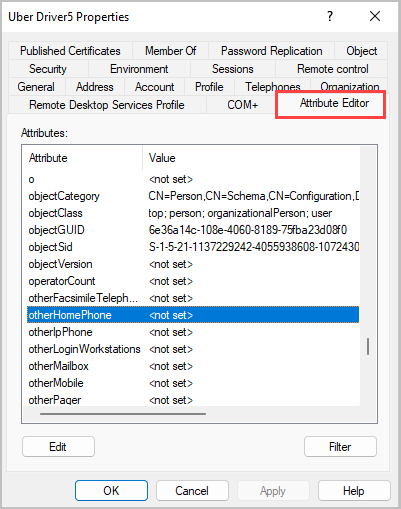Open the Security tab

[48, 69]
